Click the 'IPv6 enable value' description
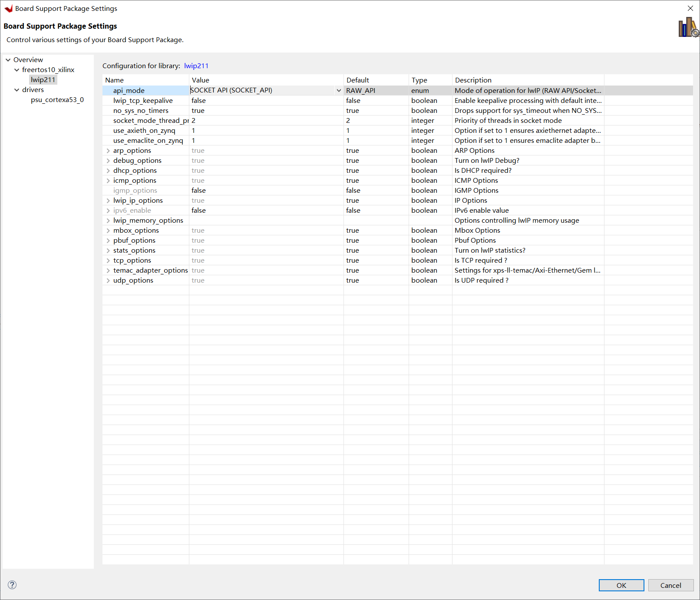This screenshot has width=700, height=600. (482, 211)
